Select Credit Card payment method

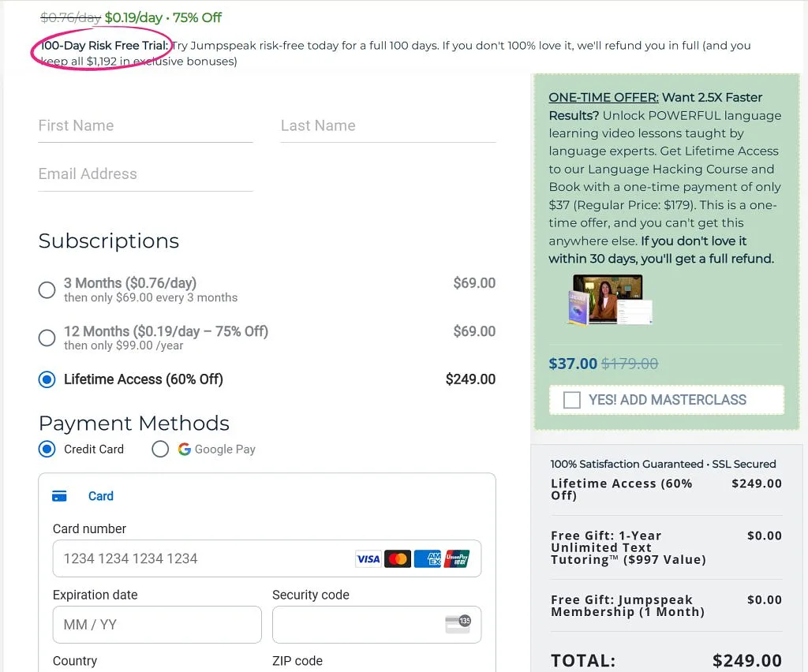pyautogui.click(x=47, y=449)
